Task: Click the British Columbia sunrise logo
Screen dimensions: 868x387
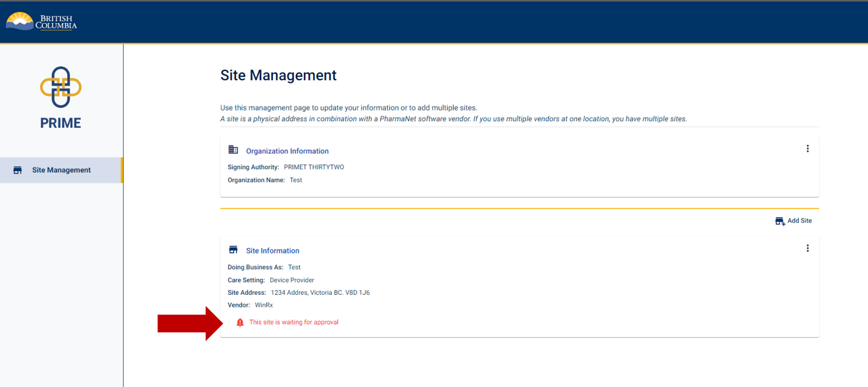Action: (20, 20)
